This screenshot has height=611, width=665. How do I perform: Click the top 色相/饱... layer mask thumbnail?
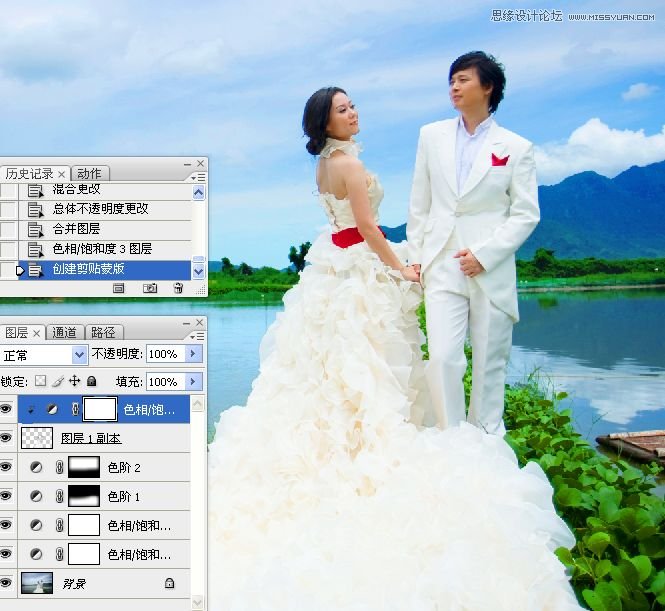point(100,409)
